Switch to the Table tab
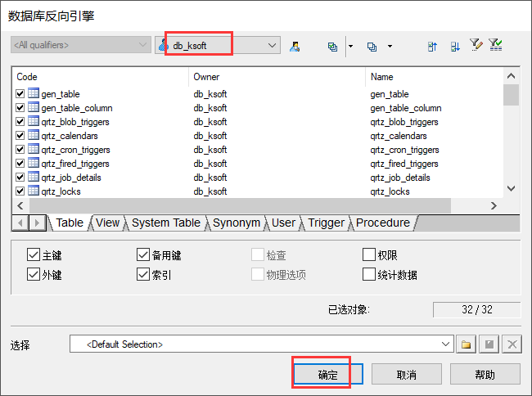The height and width of the screenshot is (396, 532). click(70, 223)
